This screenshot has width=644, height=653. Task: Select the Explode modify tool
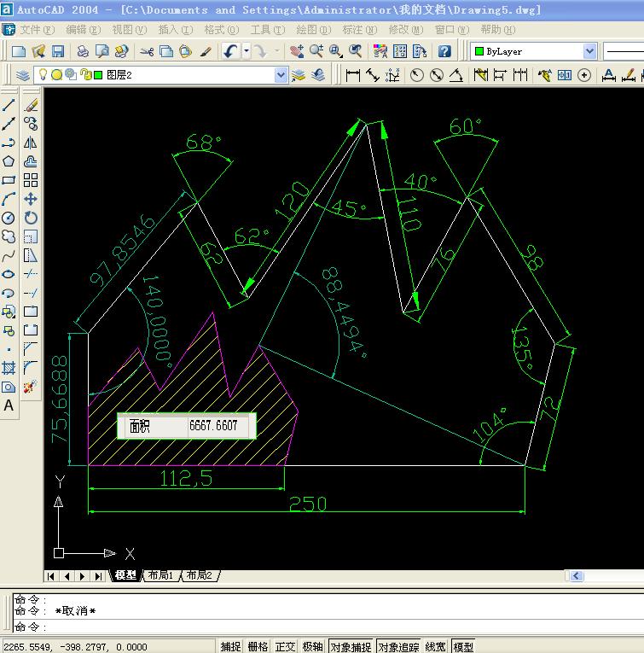click(31, 387)
